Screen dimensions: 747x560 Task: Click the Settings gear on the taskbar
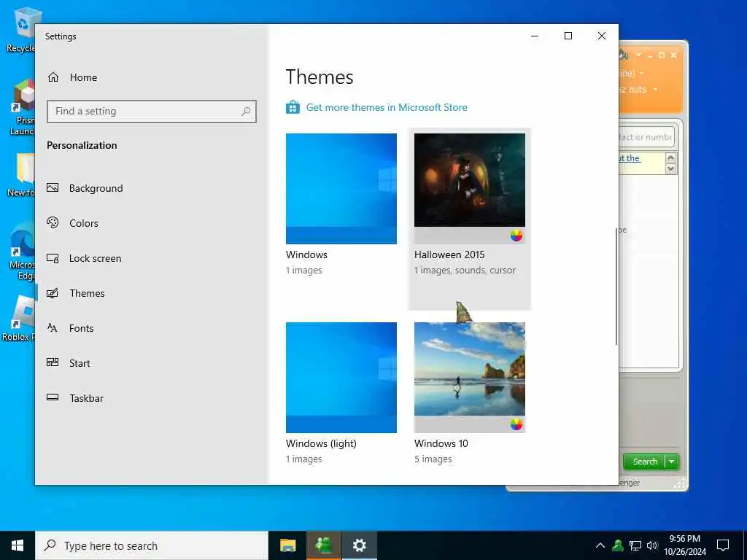[359, 545]
